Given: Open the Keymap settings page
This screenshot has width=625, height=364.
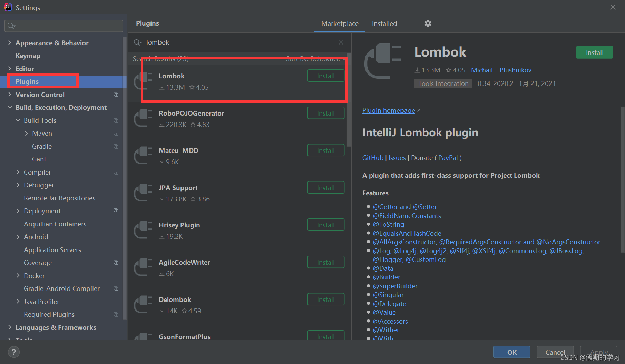Looking at the screenshot, I should coord(28,56).
